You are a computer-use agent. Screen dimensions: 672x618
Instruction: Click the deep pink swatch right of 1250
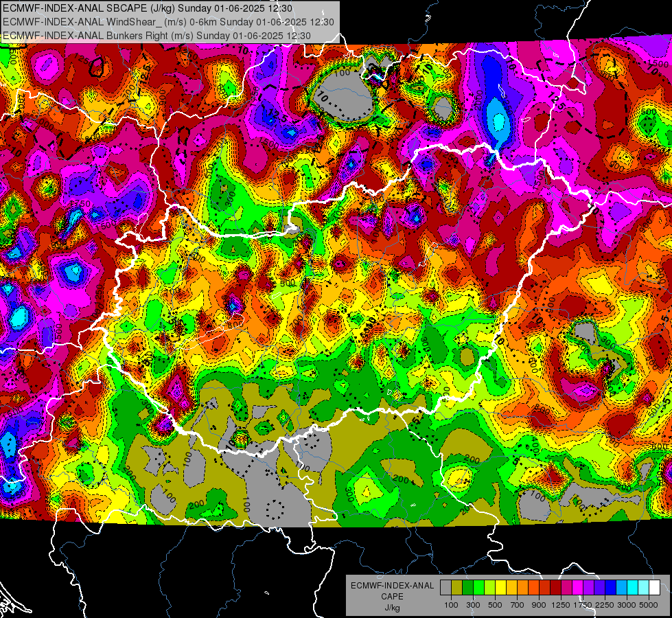click(566, 588)
